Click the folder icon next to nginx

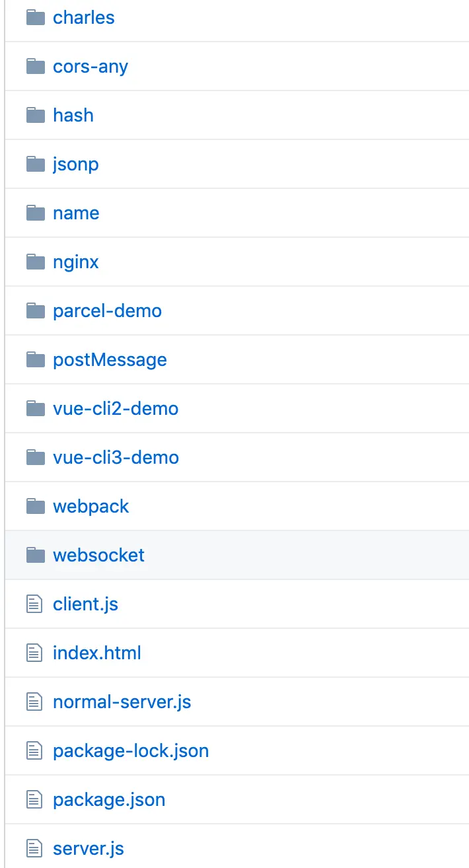(35, 262)
